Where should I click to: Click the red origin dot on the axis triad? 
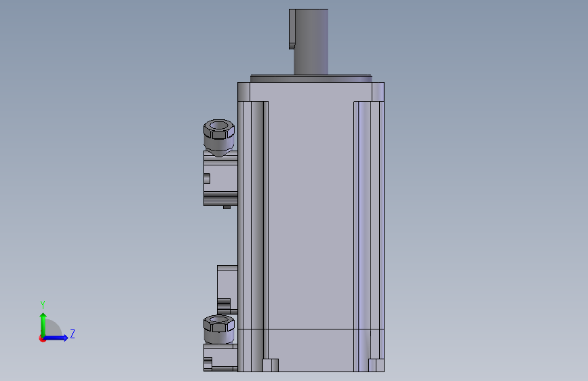pos(42,338)
